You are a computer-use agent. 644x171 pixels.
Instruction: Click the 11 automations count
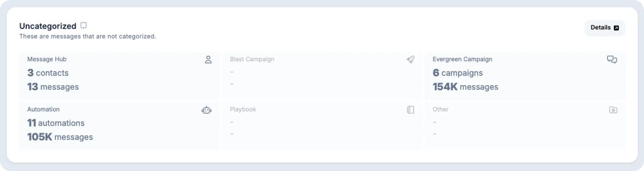click(56, 123)
